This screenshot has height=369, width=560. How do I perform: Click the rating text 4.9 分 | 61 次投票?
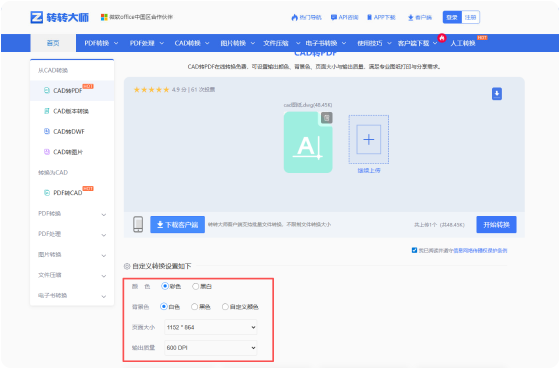click(x=194, y=90)
